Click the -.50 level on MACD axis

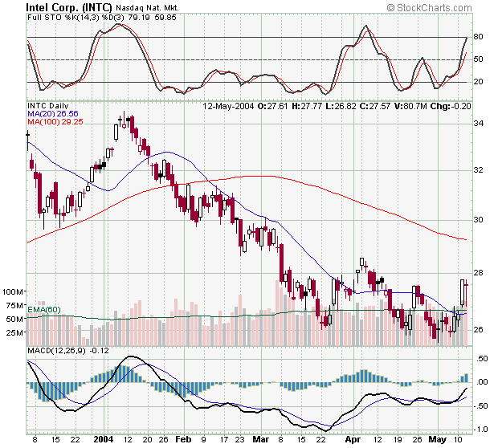pos(480,405)
